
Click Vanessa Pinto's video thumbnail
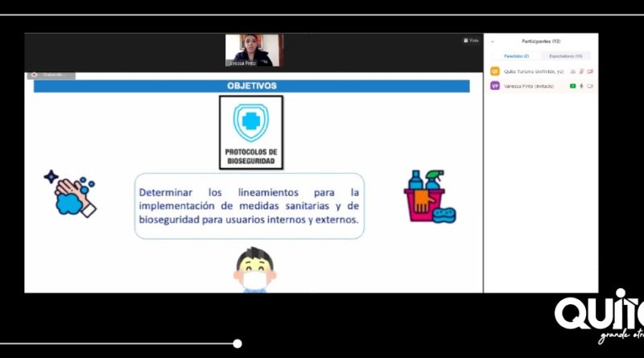[254, 50]
